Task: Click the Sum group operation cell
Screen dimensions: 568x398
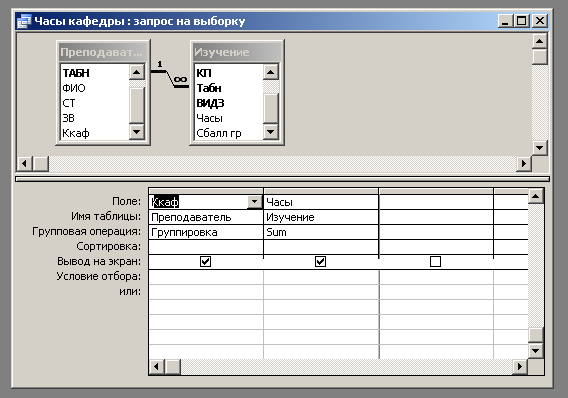Action: click(321, 232)
